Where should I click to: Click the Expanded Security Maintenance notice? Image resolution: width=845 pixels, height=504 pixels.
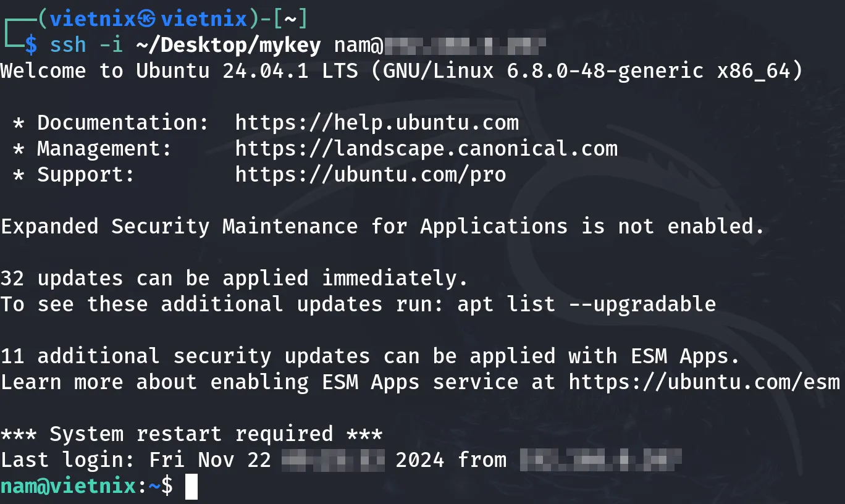click(383, 226)
